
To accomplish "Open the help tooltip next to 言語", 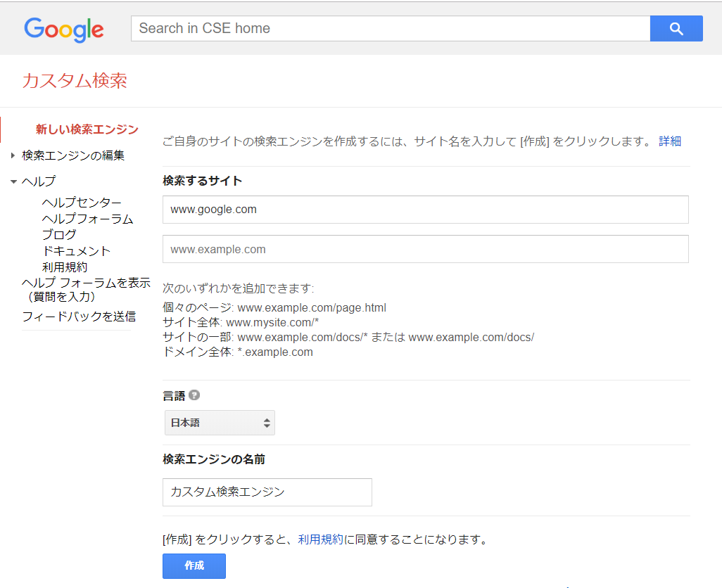I will pos(194,395).
